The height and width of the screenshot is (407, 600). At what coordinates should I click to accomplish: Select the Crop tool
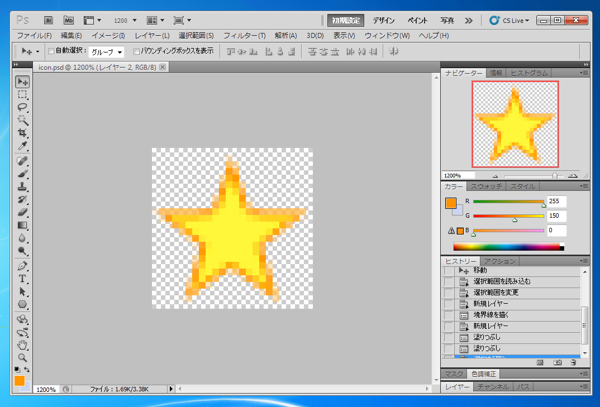22,134
